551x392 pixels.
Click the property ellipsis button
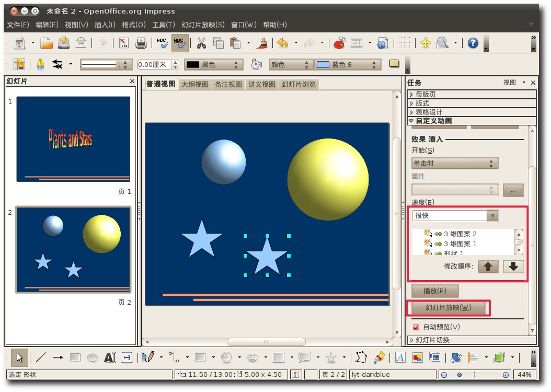point(513,190)
